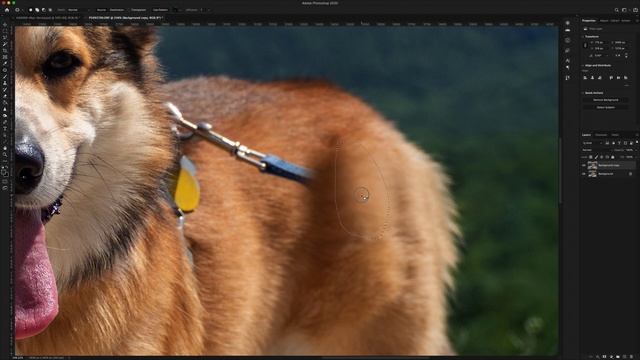Click the delete layer trash icon
This screenshot has width=640, height=360.
click(x=631, y=357)
